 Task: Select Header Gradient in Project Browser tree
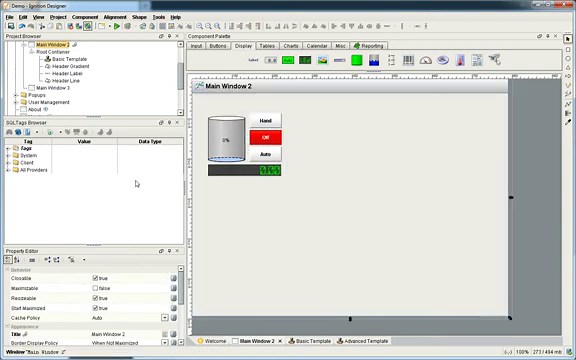[x=71, y=66]
